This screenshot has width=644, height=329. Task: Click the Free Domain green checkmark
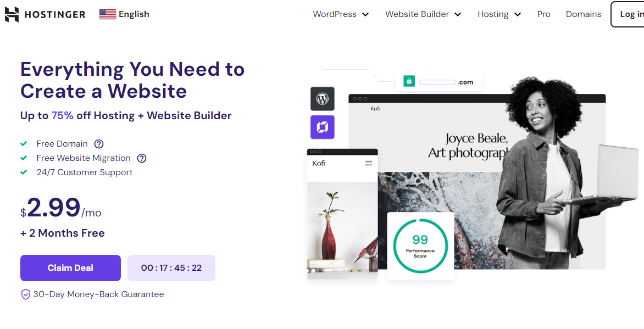[24, 144]
